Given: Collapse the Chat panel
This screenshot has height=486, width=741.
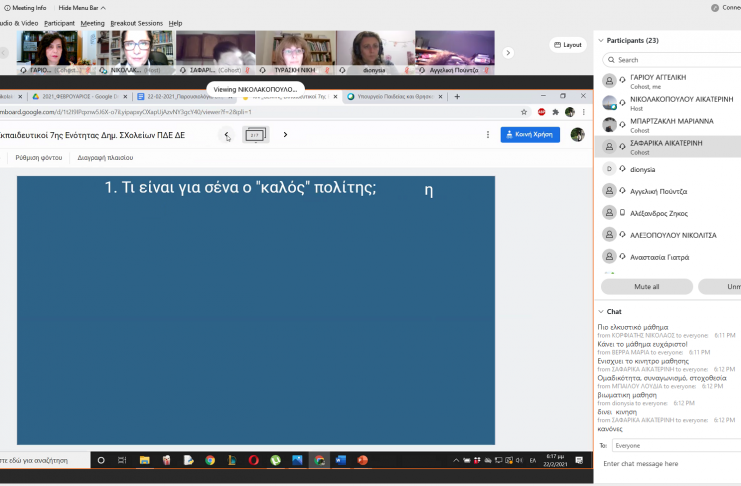Looking at the screenshot, I should pyautogui.click(x=600, y=311).
